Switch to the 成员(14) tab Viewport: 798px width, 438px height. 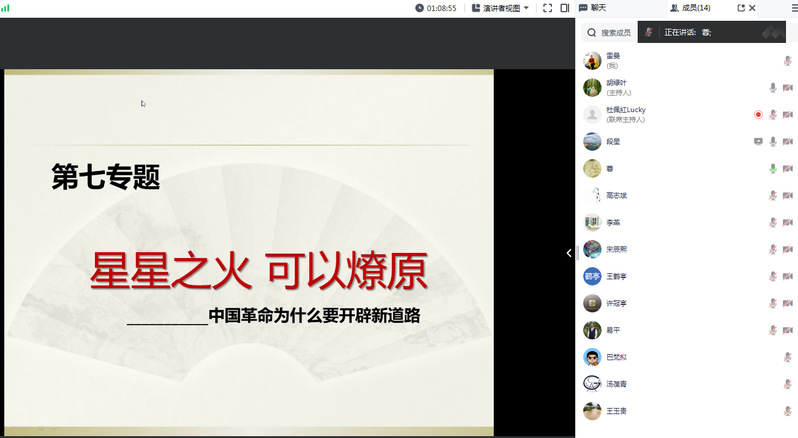pyautogui.click(x=690, y=8)
